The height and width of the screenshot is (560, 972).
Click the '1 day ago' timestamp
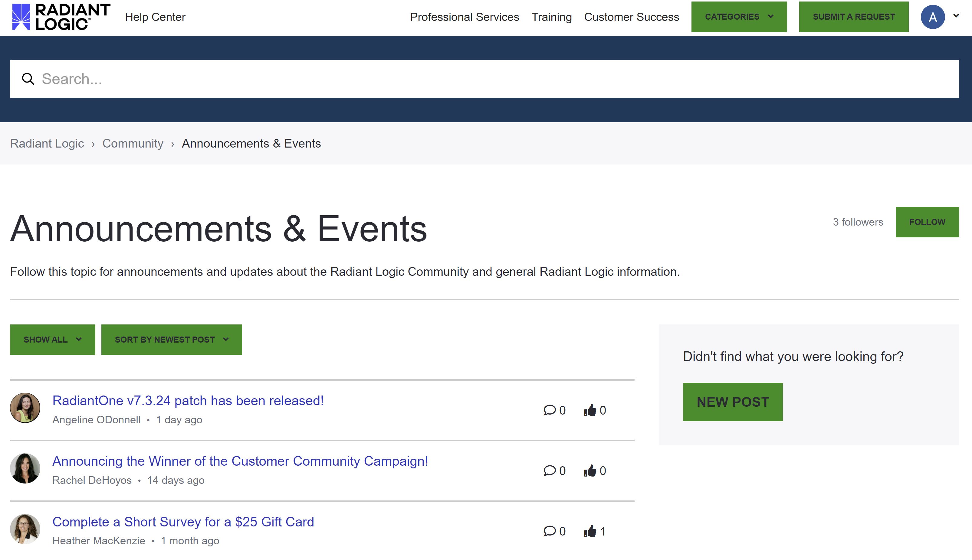pos(179,420)
